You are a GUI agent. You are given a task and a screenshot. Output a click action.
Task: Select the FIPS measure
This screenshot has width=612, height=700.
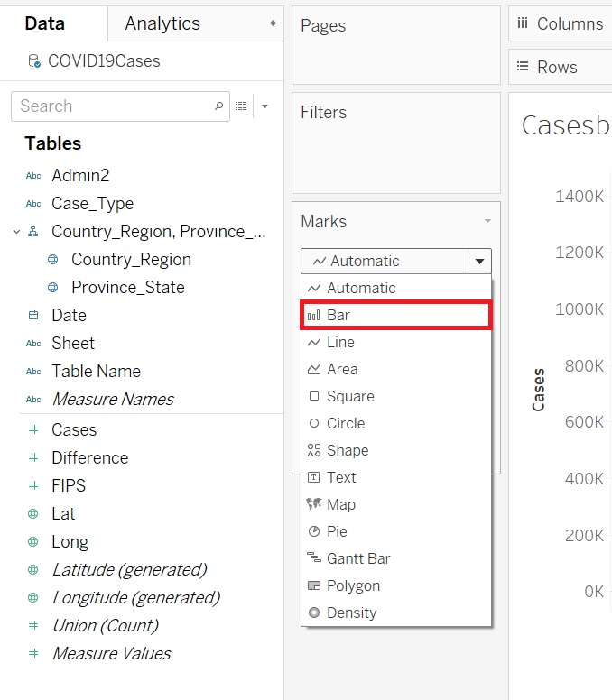coord(69,485)
